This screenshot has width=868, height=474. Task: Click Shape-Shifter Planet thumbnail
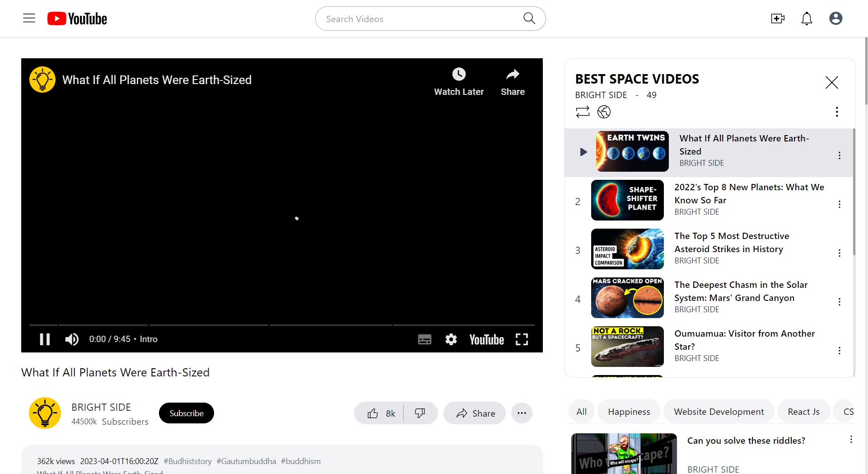tap(627, 200)
